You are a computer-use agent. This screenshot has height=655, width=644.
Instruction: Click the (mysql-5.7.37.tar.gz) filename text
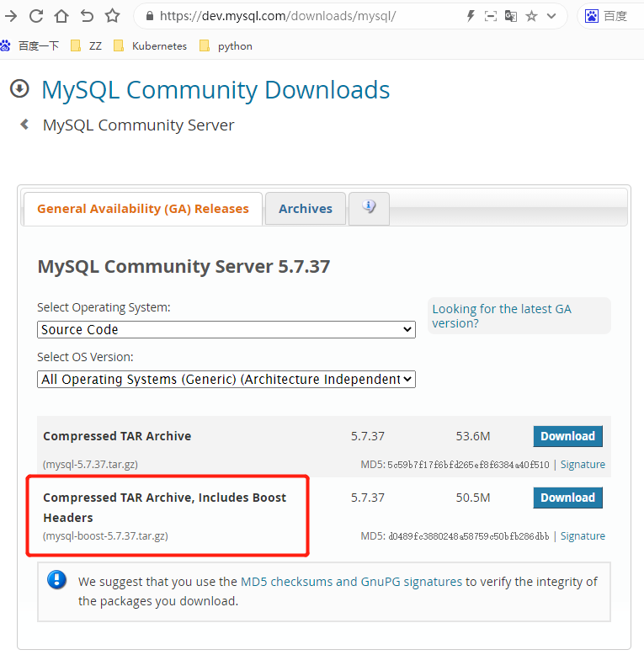tap(90, 465)
